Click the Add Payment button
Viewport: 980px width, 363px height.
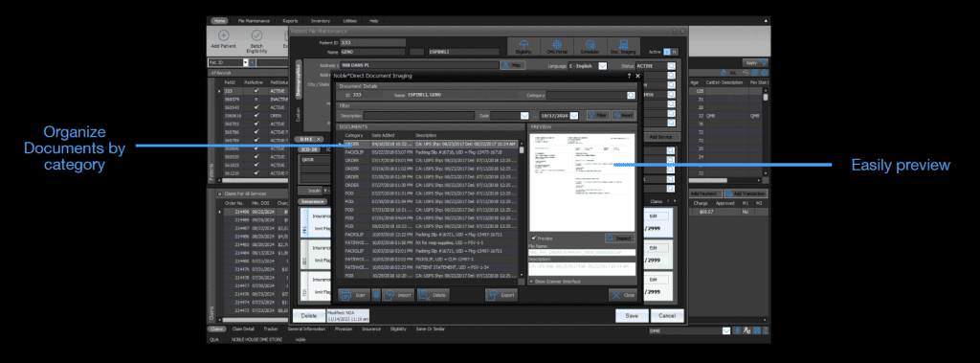click(705, 194)
